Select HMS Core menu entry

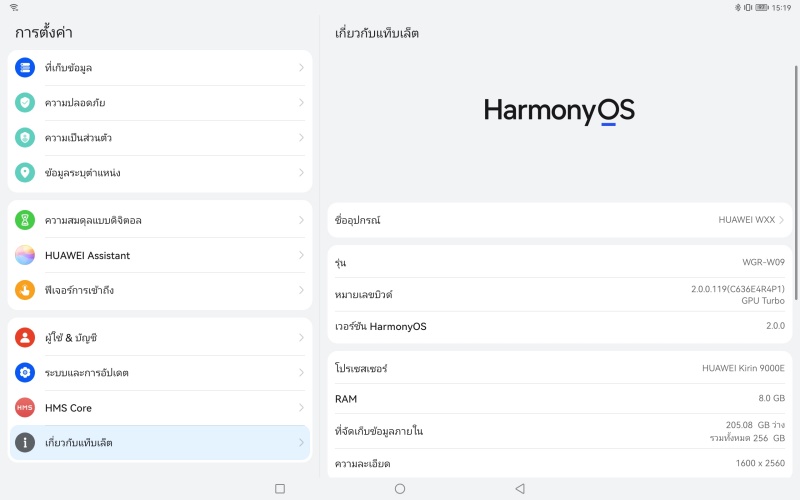click(160, 407)
